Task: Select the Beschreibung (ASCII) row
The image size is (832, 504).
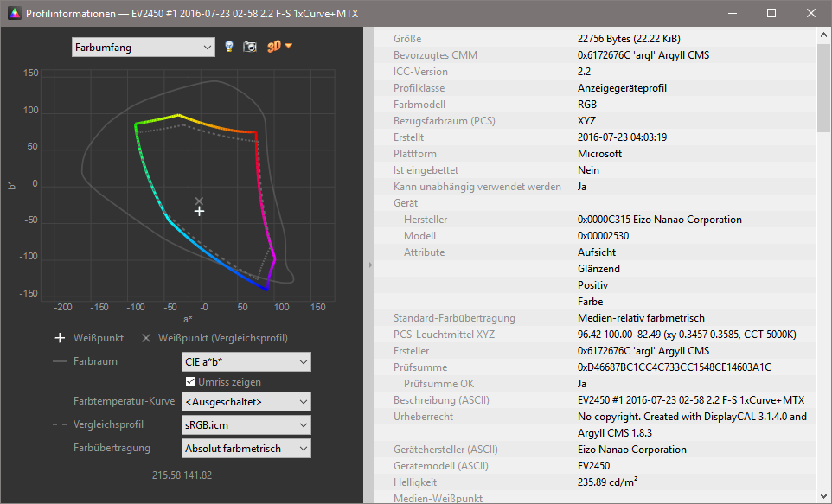Action: click(x=597, y=399)
